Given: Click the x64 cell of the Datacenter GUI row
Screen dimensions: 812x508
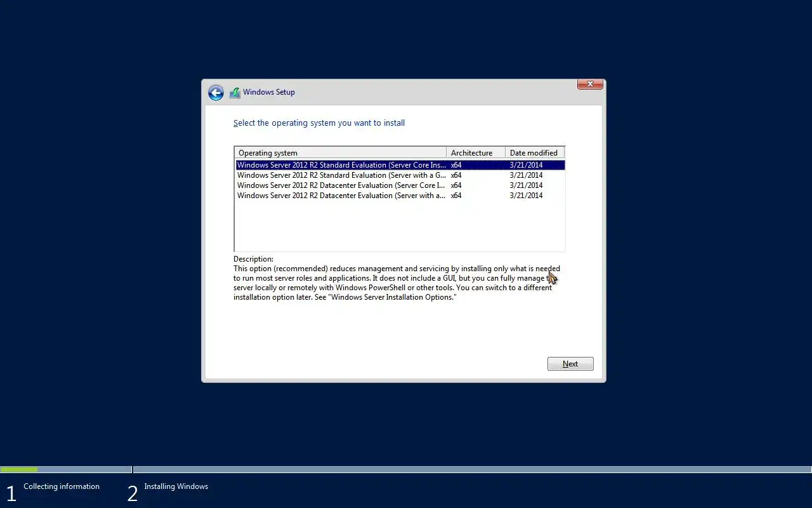Looking at the screenshot, I should (x=456, y=196).
